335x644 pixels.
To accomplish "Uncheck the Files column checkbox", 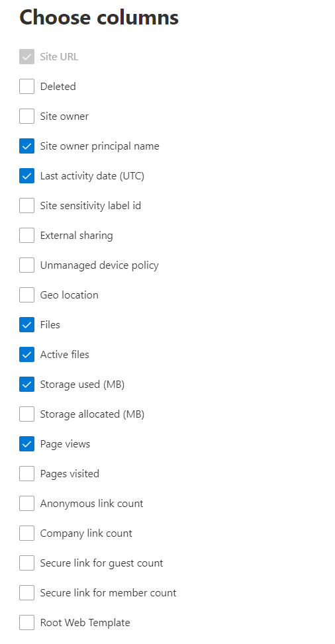I will 26,324.
